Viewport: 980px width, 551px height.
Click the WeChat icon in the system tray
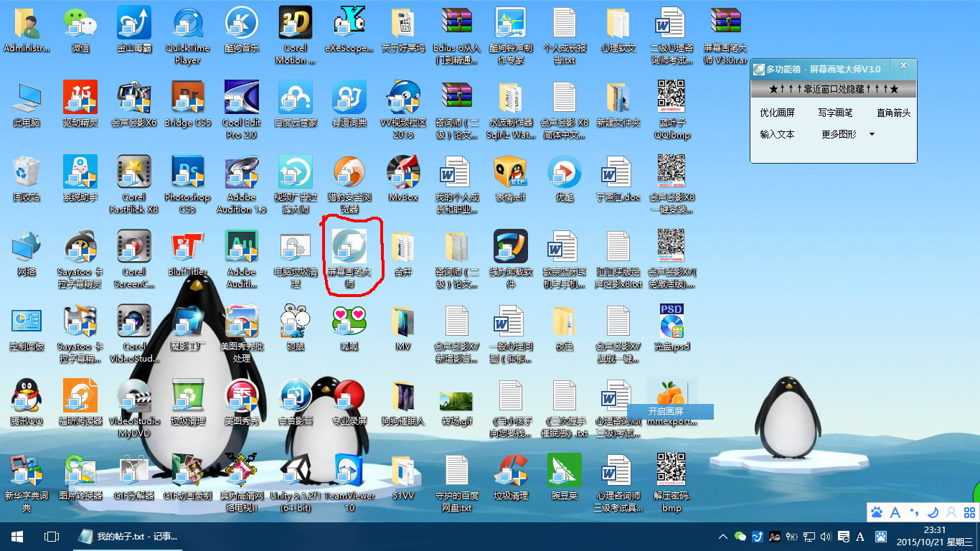[740, 537]
